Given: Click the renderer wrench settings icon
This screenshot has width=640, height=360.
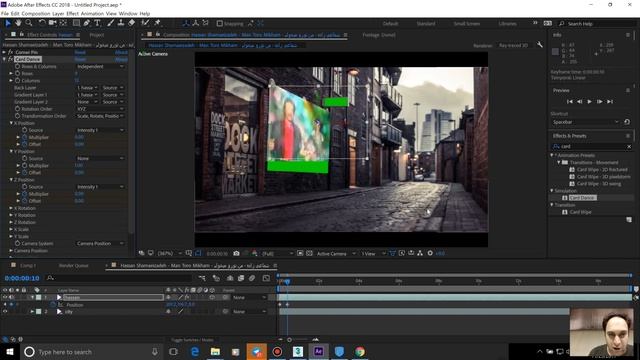Looking at the screenshot, I should click(x=540, y=45).
